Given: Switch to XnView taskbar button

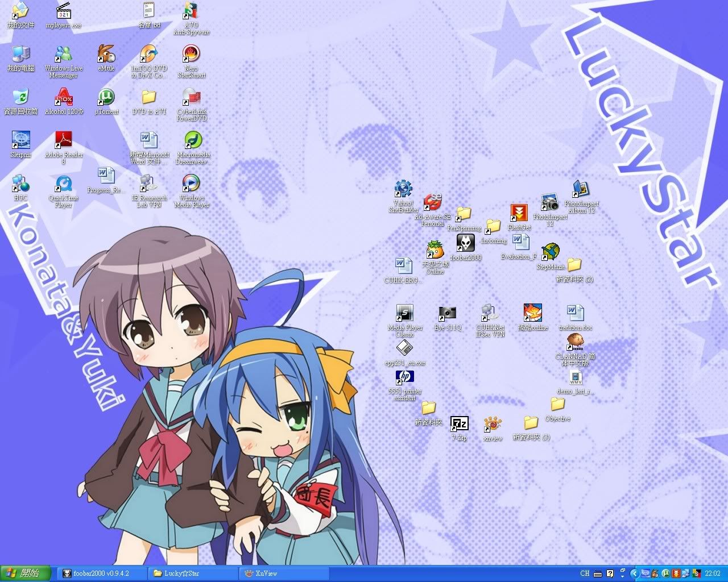Looking at the screenshot, I should tap(284, 573).
